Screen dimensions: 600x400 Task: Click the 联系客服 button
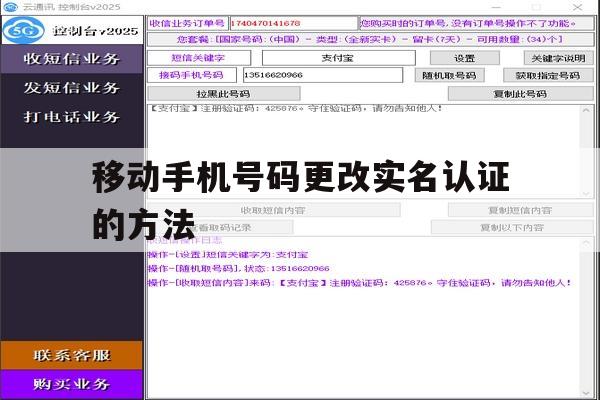[72, 355]
